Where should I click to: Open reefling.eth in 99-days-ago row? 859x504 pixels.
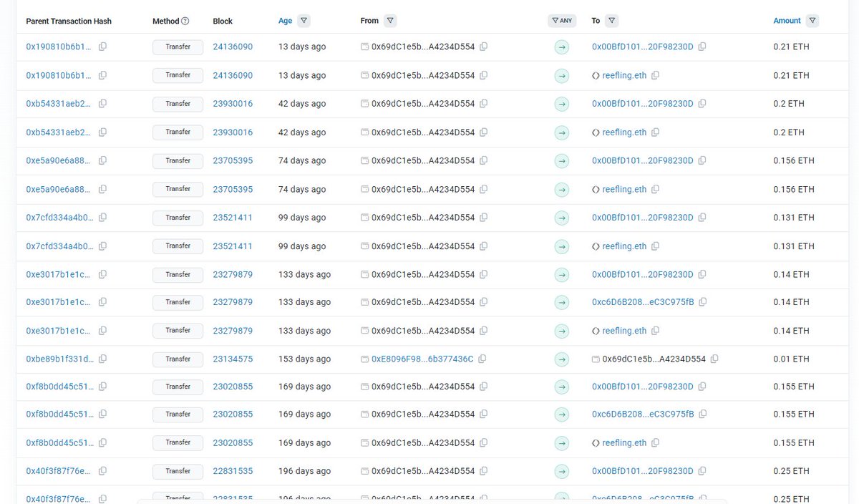(x=624, y=246)
